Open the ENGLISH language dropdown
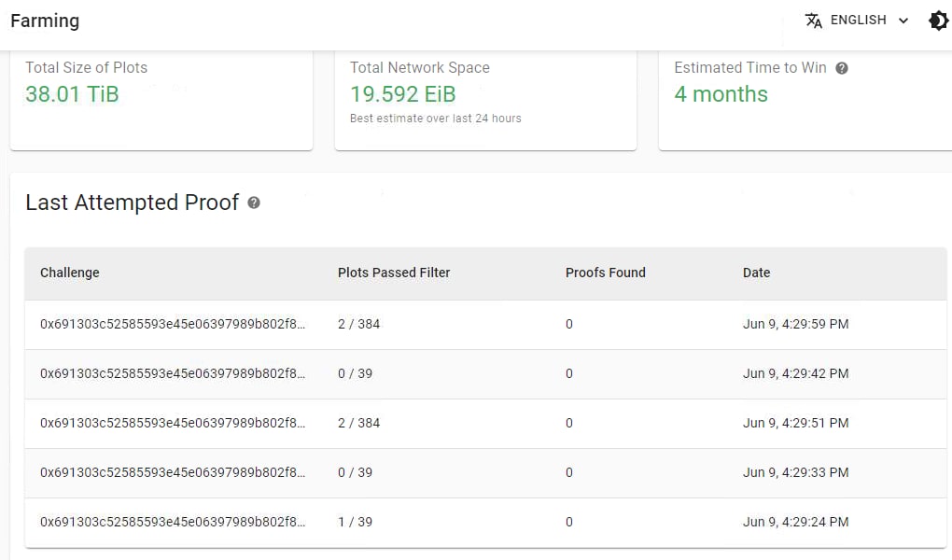The height and width of the screenshot is (560, 952). (858, 21)
